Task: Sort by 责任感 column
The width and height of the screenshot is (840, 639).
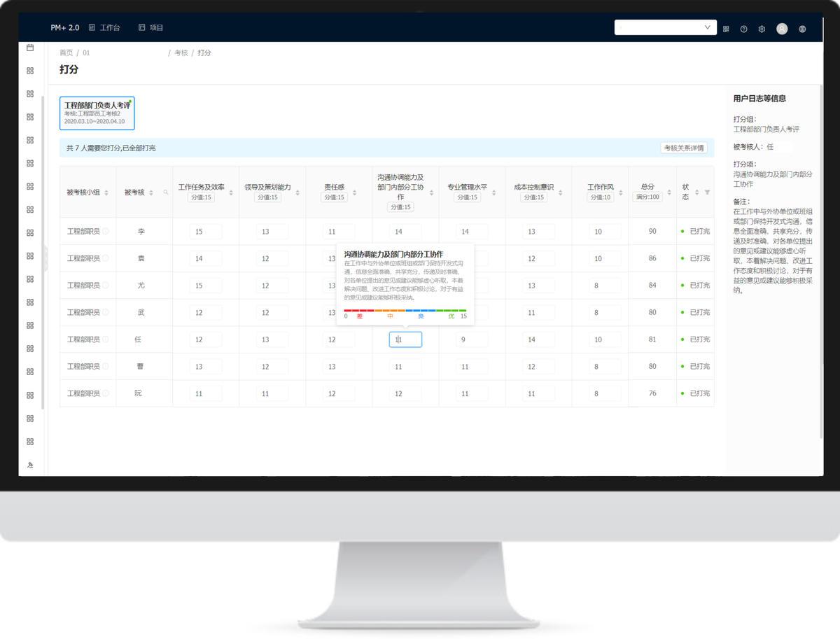Action: (354, 192)
